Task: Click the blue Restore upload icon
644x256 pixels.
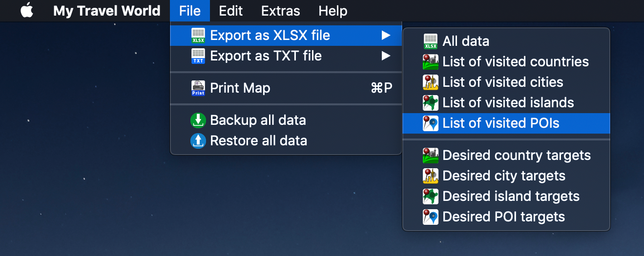Action: pyautogui.click(x=198, y=141)
